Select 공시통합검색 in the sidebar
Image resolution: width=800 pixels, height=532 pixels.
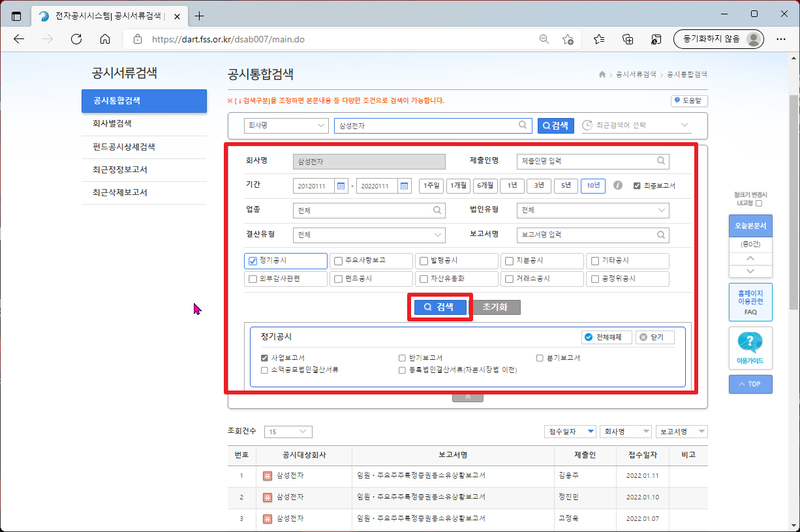click(144, 101)
